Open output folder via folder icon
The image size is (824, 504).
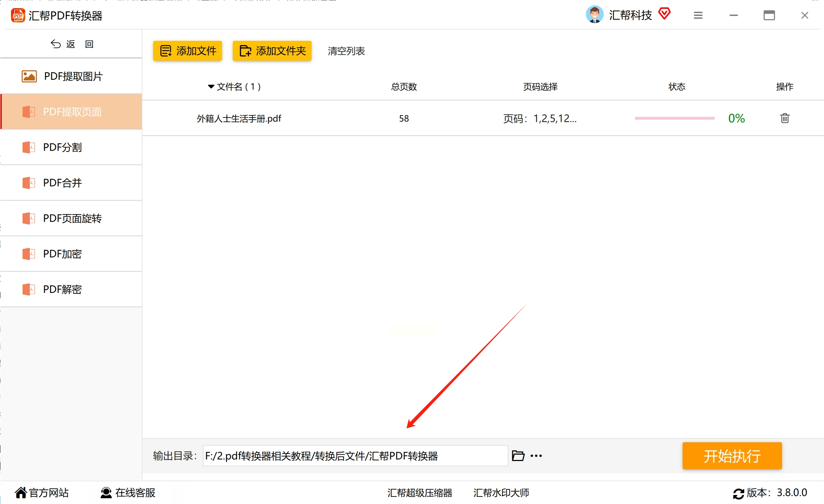tap(518, 456)
